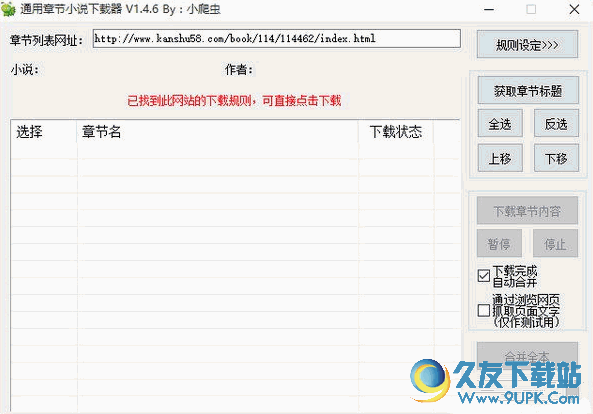
Task: Click the first empty row in chapter list
Action: pyautogui.click(x=235, y=151)
